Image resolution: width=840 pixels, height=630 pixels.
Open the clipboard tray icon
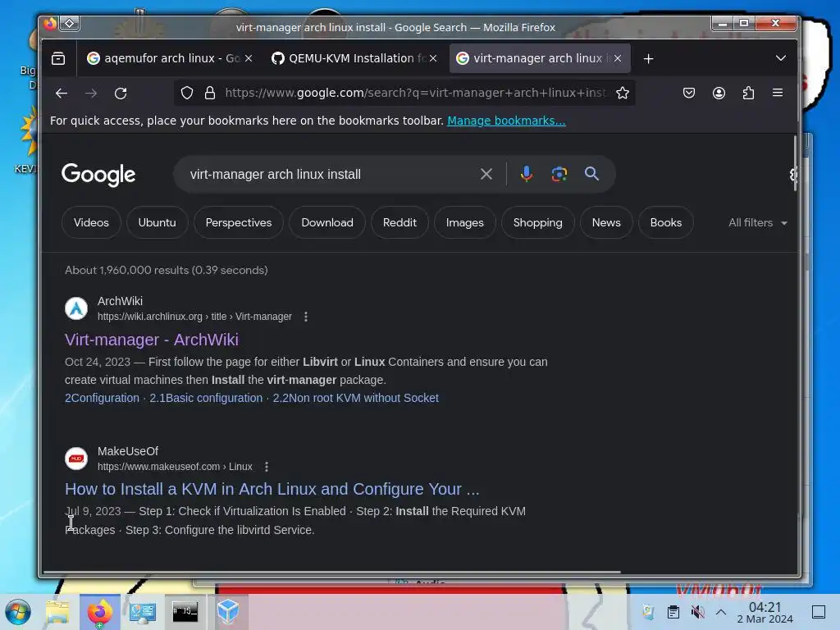pos(673,612)
